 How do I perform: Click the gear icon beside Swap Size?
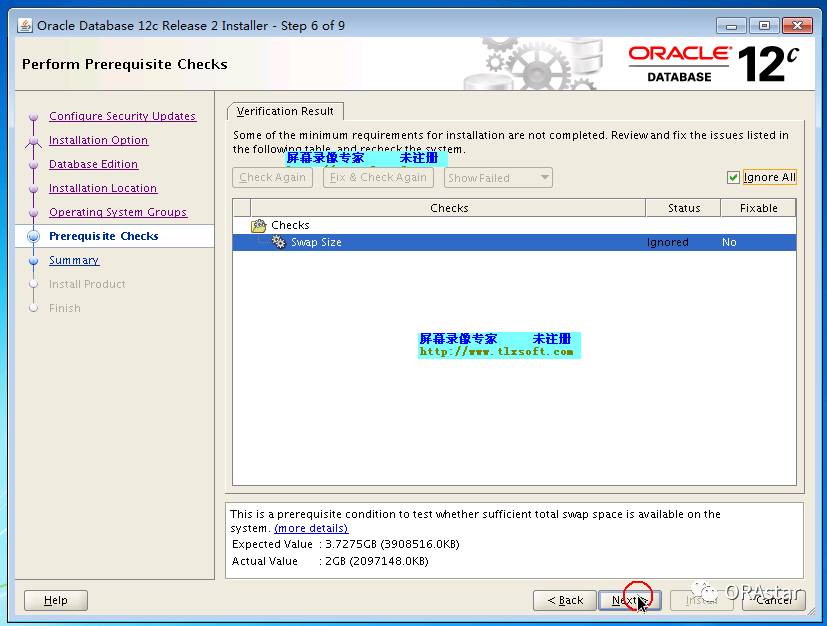tap(278, 242)
